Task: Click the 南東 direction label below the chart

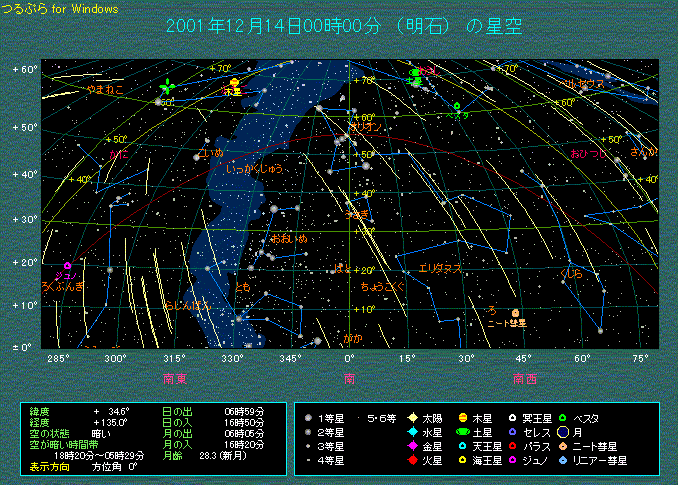Action: [175, 378]
